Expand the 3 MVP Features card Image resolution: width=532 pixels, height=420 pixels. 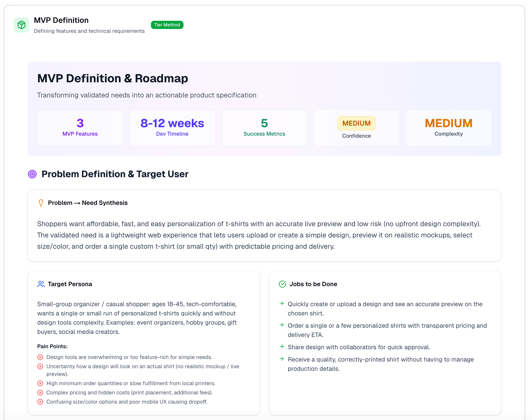pyautogui.click(x=80, y=128)
